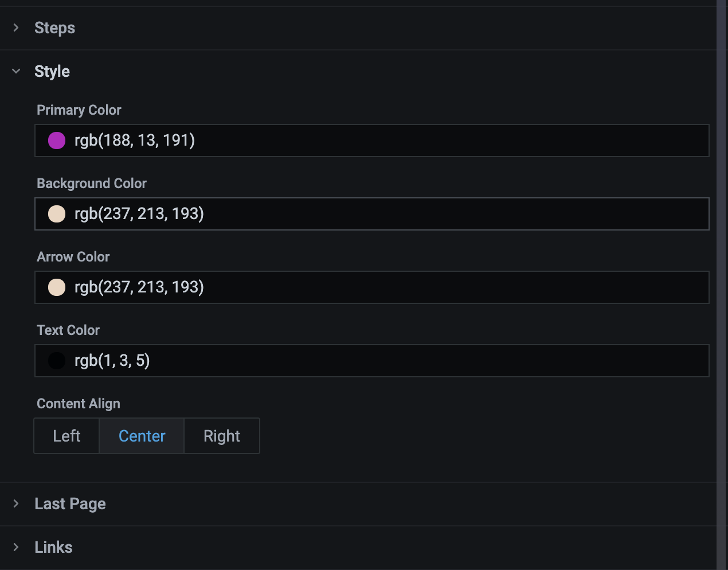Image resolution: width=728 pixels, height=570 pixels.
Task: Click the Style section header
Action: pyautogui.click(x=52, y=71)
